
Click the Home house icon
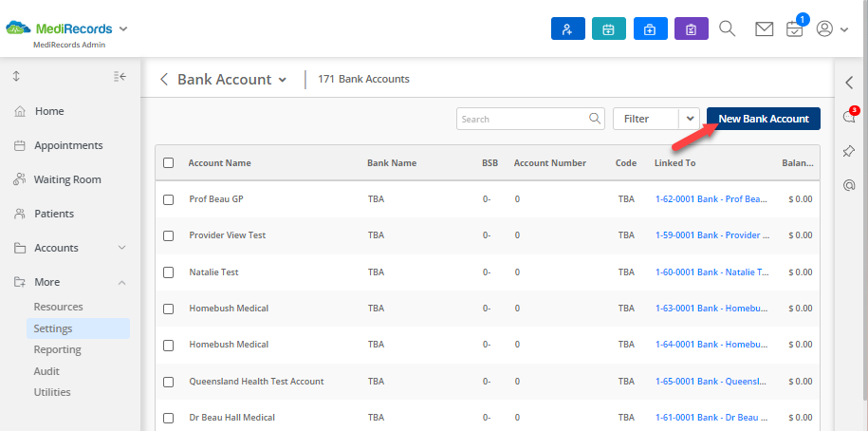point(20,111)
